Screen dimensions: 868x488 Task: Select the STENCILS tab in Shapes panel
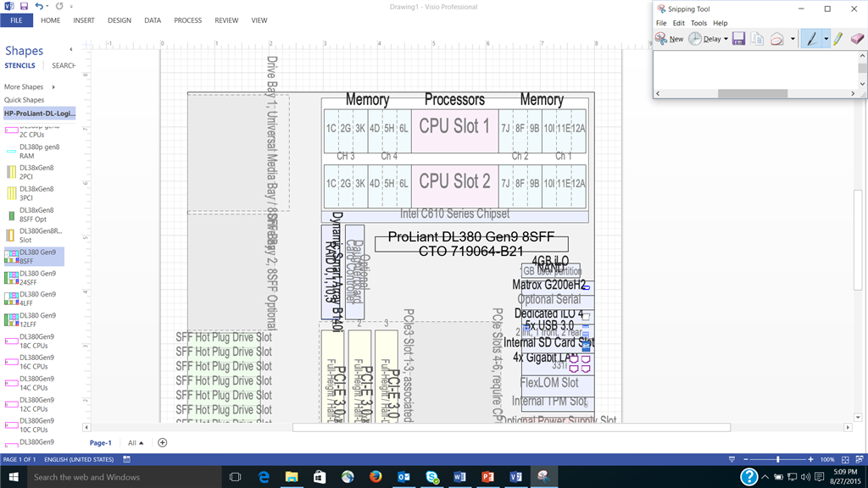coord(20,65)
